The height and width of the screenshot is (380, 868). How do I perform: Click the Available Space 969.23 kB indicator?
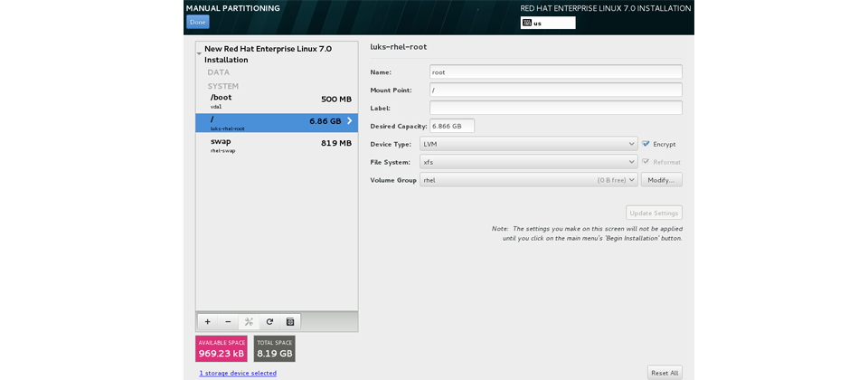(x=221, y=348)
